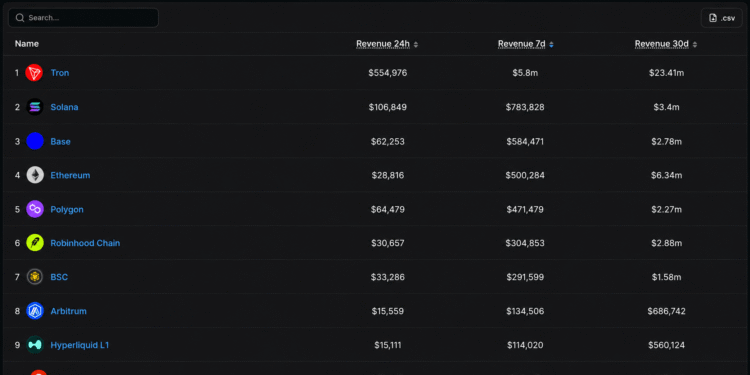Screen dimensions: 750x375
Task: Select Robinhood Chain 7d value $304,853
Action: 525,243
